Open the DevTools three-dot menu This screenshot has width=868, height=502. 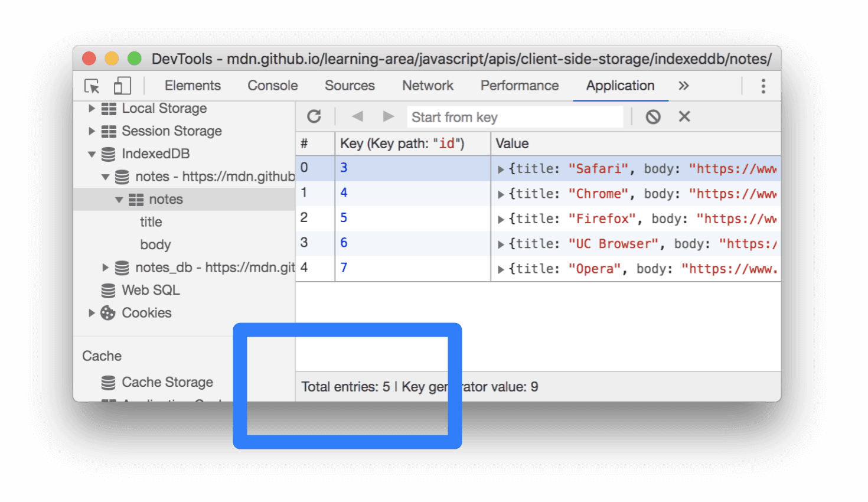[x=763, y=86]
